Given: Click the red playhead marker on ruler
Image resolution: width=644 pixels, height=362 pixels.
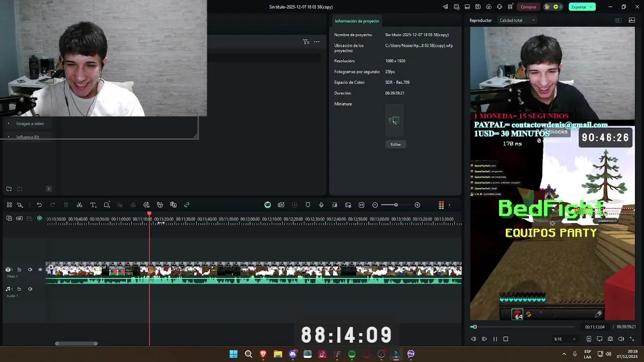Looking at the screenshot, I should pos(149,214).
